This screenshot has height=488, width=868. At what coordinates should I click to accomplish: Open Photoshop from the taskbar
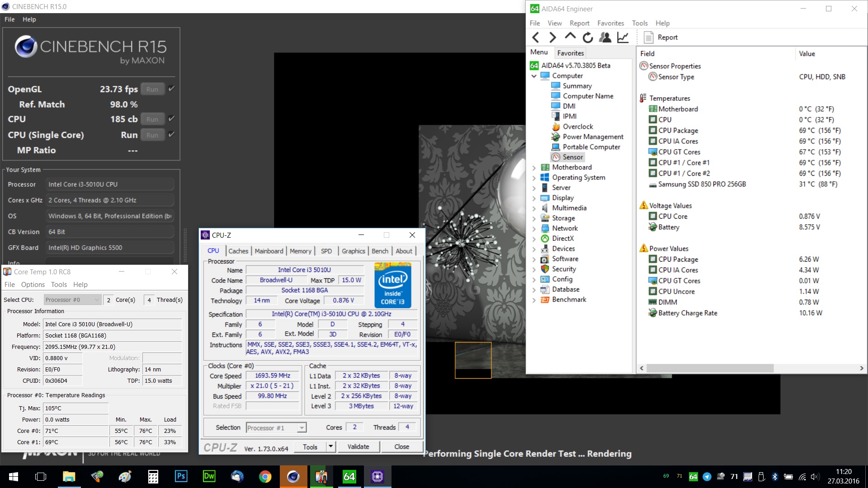(181, 477)
